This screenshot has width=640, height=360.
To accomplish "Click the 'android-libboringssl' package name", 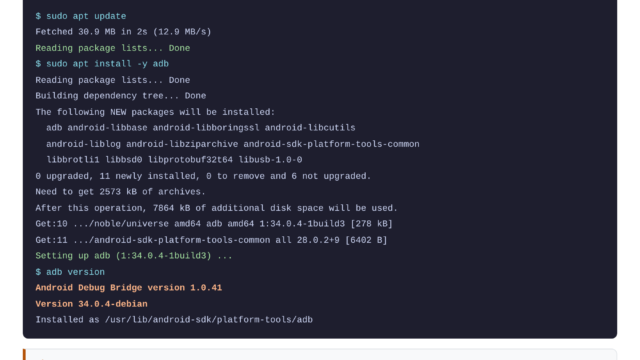I will pos(206,128).
